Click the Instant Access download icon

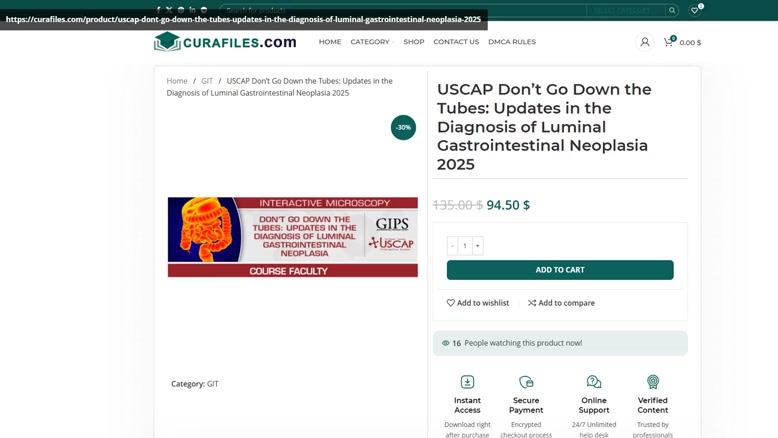[467, 382]
